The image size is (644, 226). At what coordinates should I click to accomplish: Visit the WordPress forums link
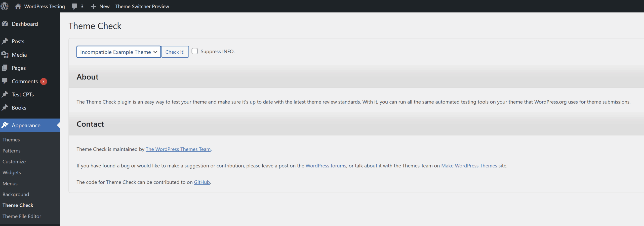pos(326,166)
